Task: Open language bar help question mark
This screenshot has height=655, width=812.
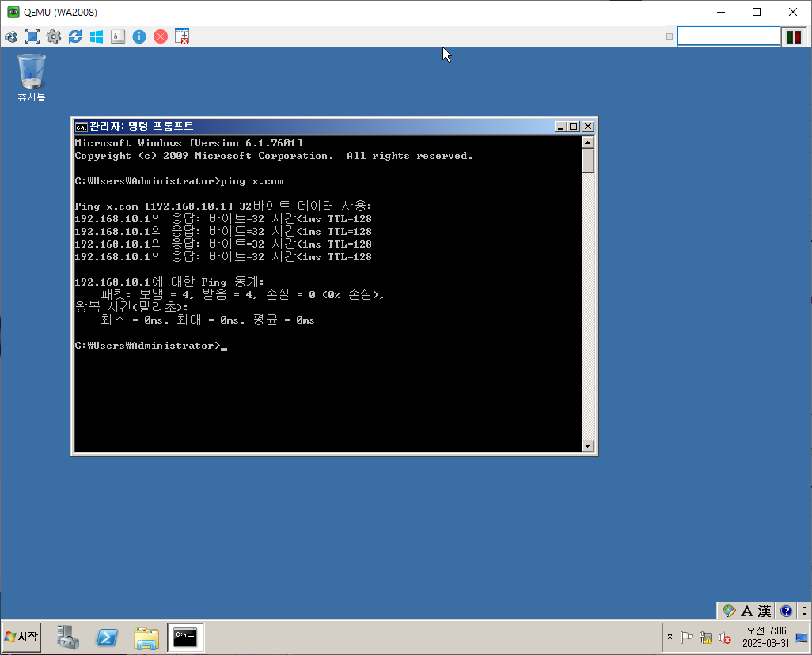Action: (786, 611)
